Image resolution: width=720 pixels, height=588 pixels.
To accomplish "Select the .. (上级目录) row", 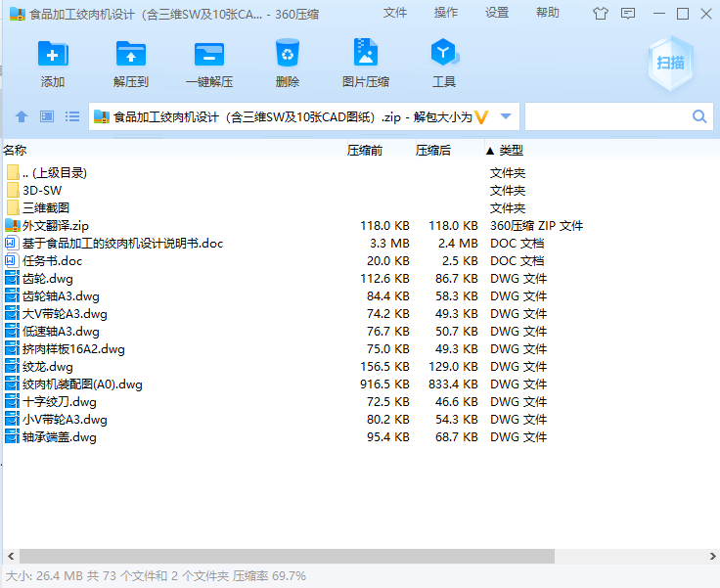I will [x=55, y=173].
